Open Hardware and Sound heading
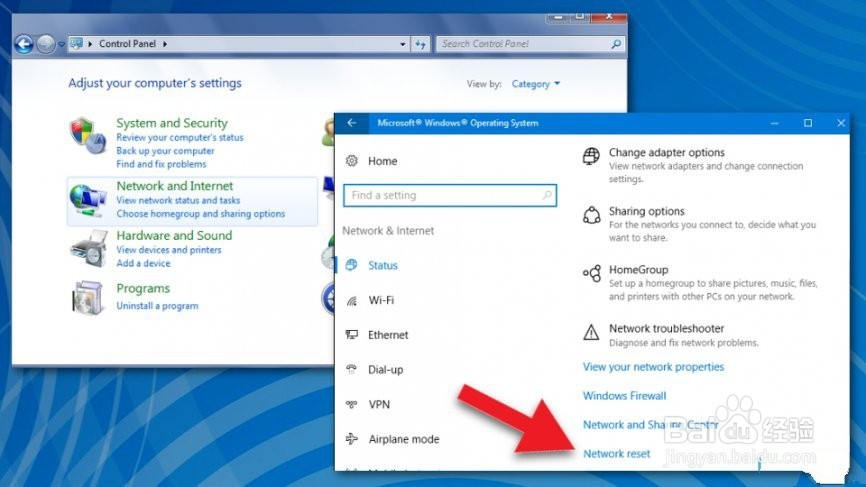This screenshot has width=866, height=487. click(x=174, y=235)
